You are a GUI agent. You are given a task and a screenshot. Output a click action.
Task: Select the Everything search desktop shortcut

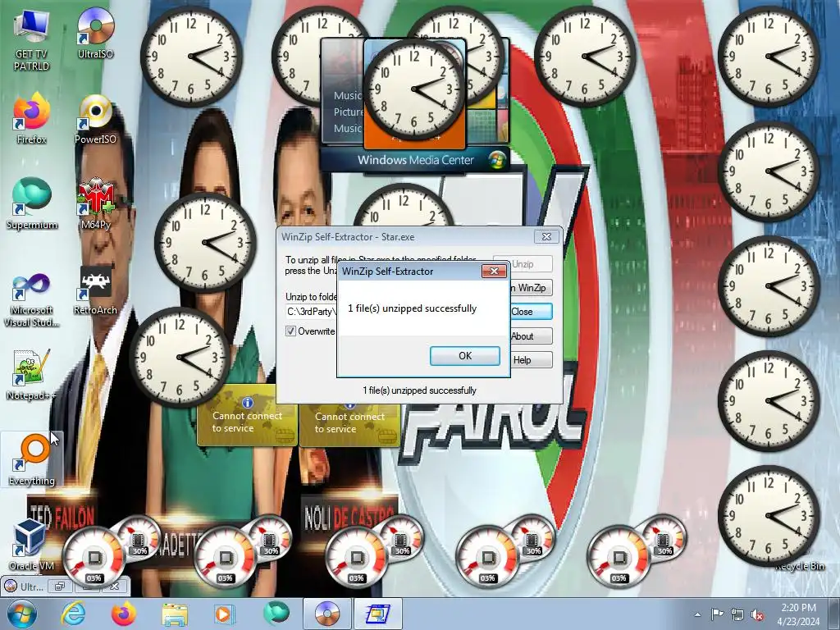tap(31, 459)
